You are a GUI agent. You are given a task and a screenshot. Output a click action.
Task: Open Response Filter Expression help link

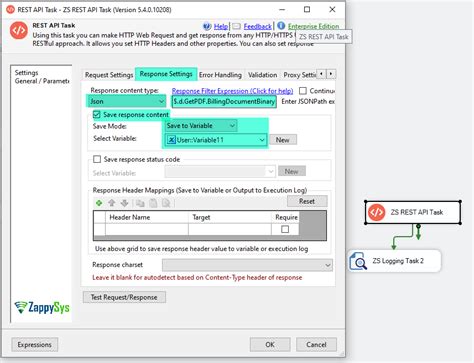tap(232, 91)
